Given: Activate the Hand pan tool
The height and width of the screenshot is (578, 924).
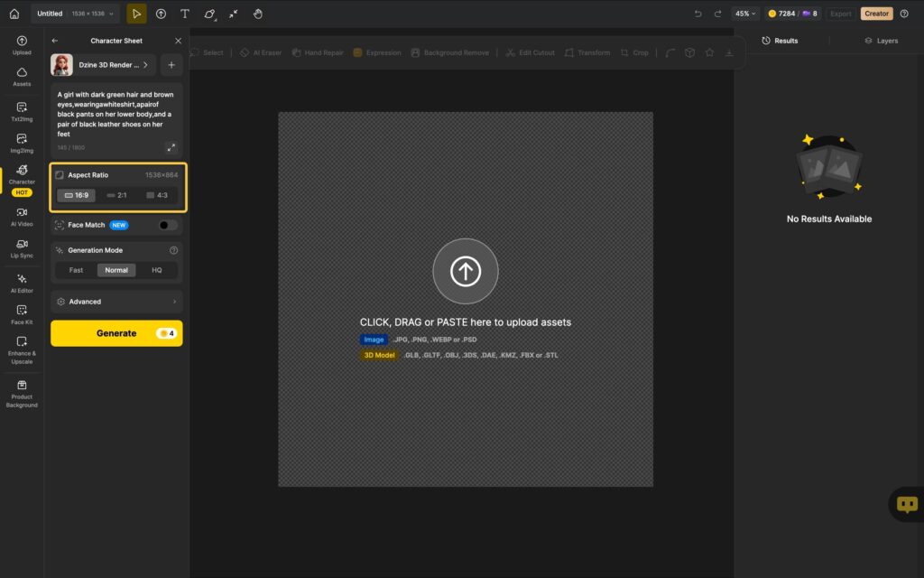Looking at the screenshot, I should point(257,14).
